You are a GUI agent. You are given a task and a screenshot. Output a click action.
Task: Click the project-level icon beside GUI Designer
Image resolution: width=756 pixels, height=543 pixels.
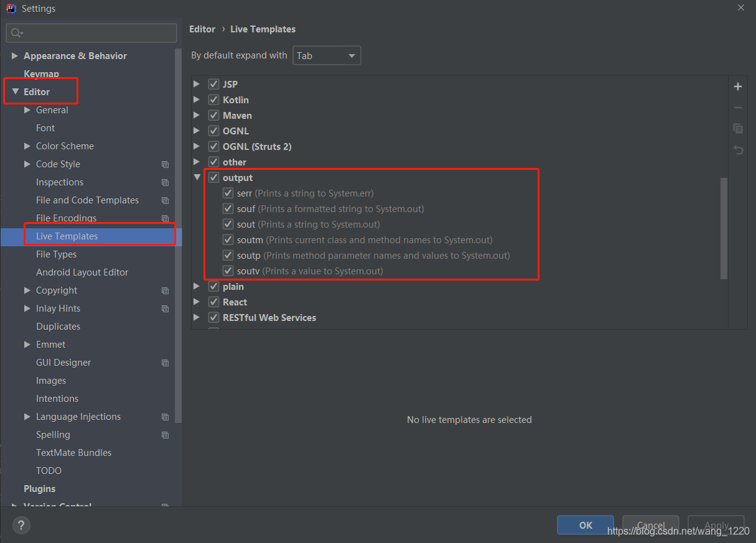165,363
